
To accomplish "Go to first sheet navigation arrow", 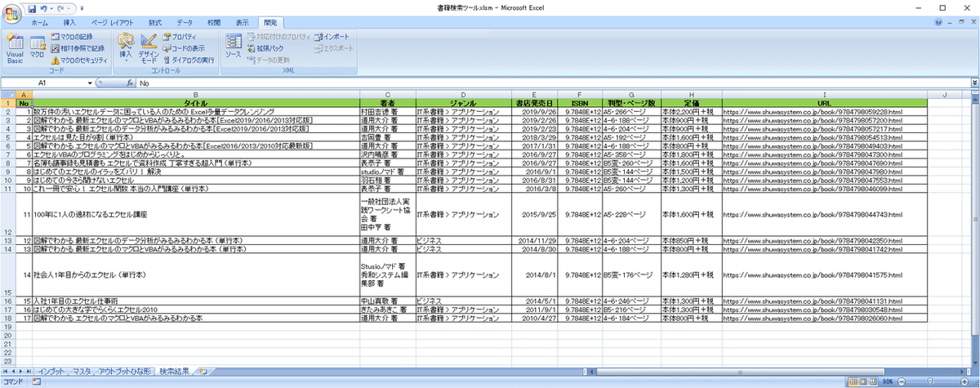I will tap(7, 372).
